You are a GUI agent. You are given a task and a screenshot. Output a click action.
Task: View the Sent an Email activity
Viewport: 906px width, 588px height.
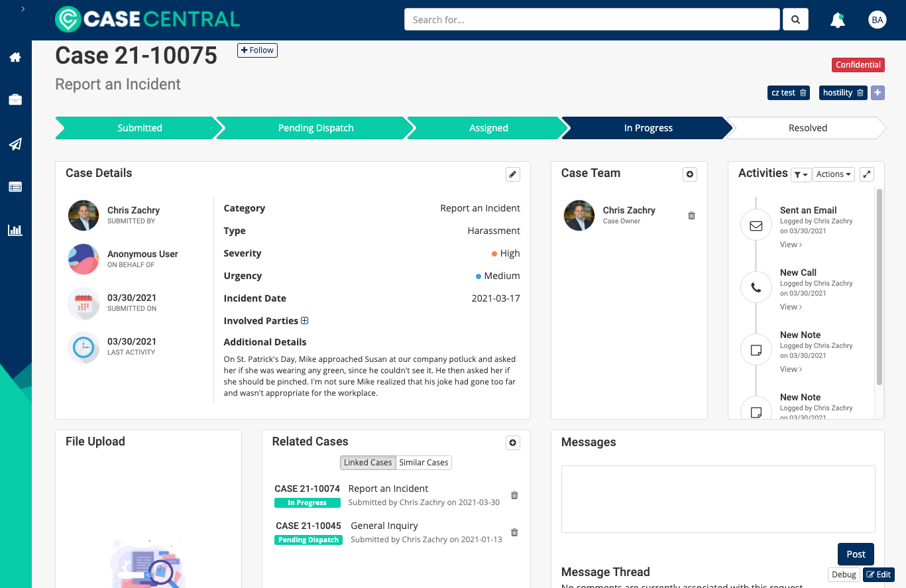791,245
